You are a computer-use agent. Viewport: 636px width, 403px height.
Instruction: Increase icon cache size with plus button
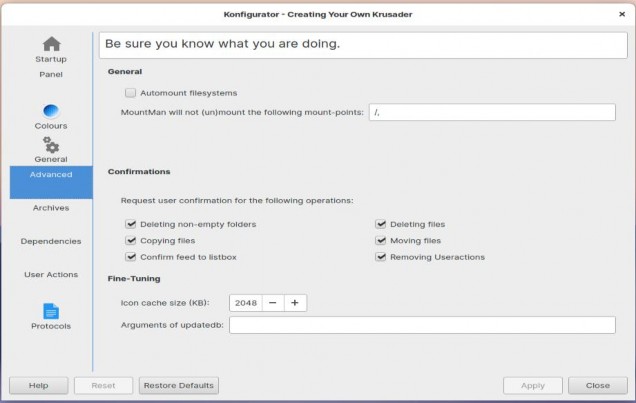pos(295,303)
